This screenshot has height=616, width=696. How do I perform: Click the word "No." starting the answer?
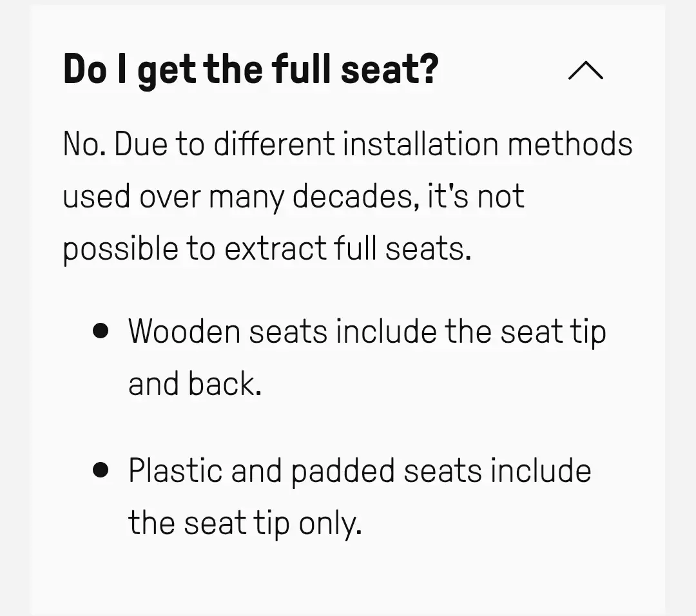(x=84, y=144)
